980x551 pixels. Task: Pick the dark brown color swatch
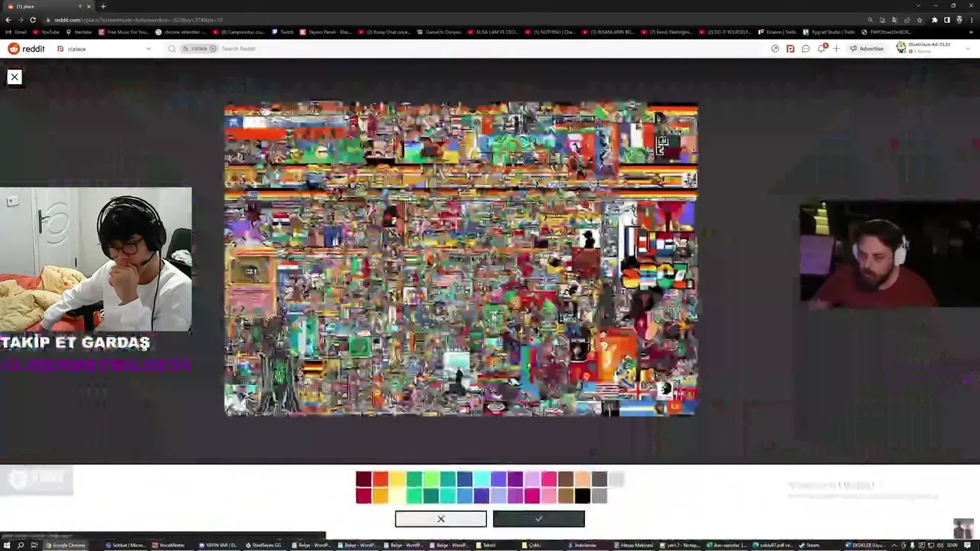pyautogui.click(x=565, y=479)
